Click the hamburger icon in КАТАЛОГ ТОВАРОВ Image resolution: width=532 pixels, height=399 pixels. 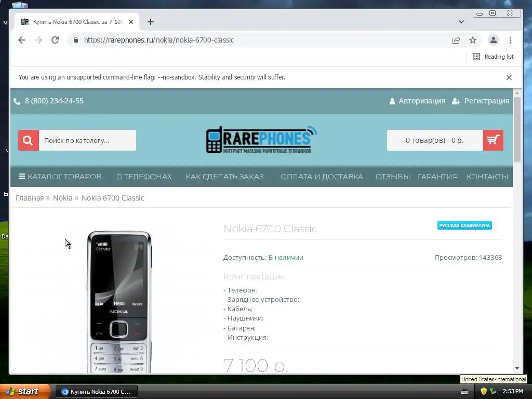(x=22, y=177)
